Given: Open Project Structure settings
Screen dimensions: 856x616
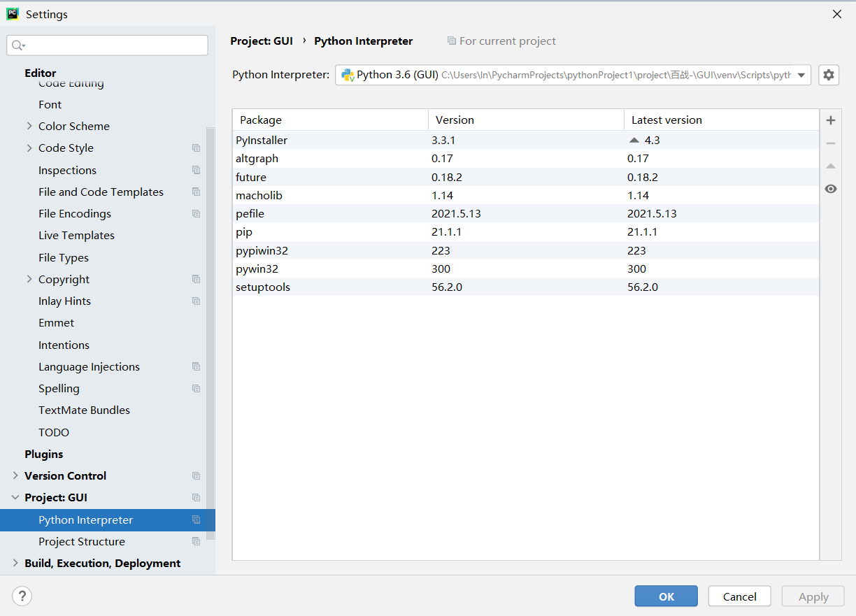Looking at the screenshot, I should pyautogui.click(x=82, y=541).
